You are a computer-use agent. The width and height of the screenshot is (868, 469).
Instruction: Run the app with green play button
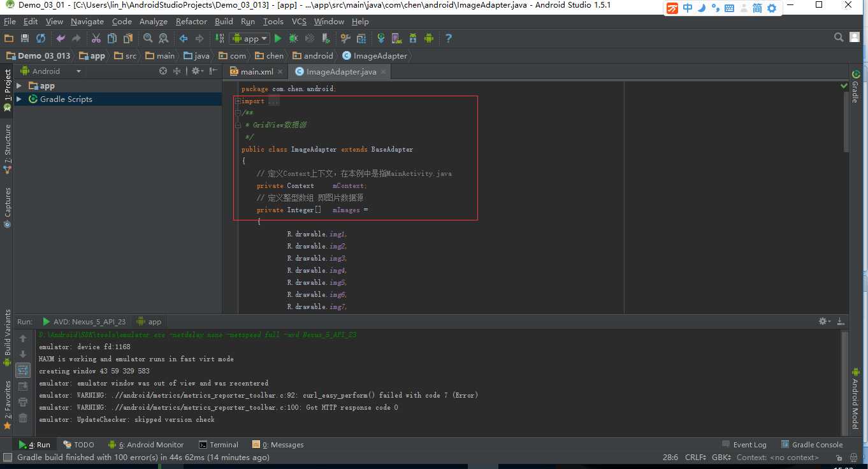tap(278, 38)
